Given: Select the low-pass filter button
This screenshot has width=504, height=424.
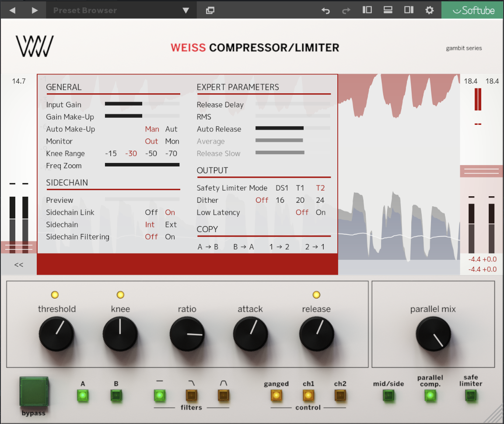Looking at the screenshot, I should click(x=191, y=396).
